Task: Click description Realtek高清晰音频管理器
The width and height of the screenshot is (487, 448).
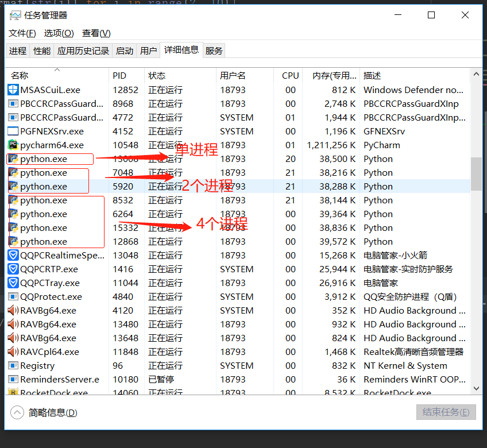Action: click(413, 352)
